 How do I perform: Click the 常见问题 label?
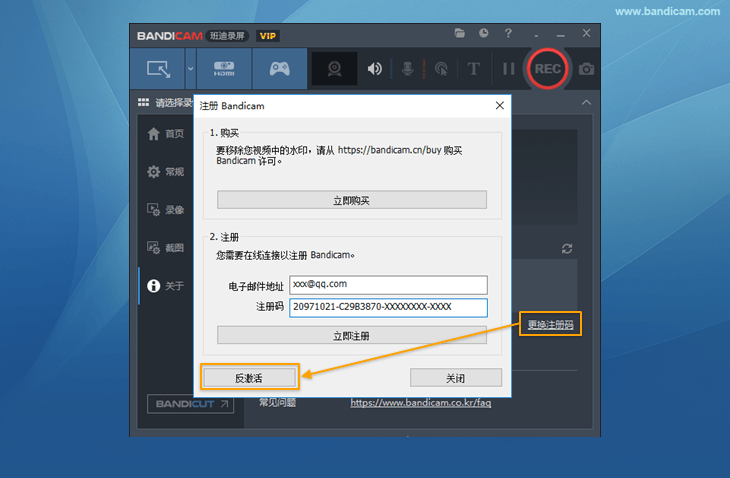[x=277, y=403]
